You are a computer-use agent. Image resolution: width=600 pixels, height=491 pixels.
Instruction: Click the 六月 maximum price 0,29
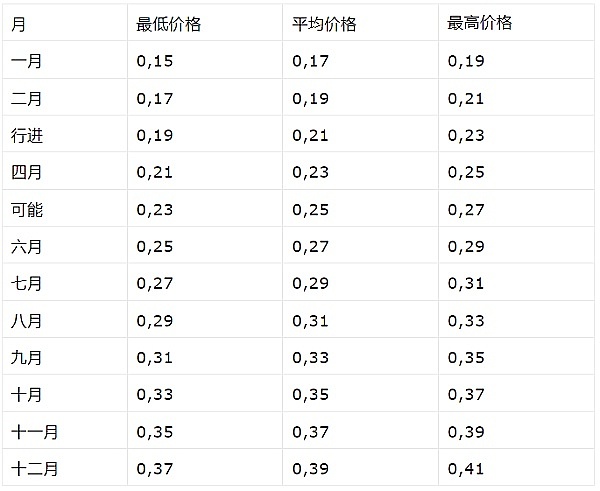click(x=465, y=247)
